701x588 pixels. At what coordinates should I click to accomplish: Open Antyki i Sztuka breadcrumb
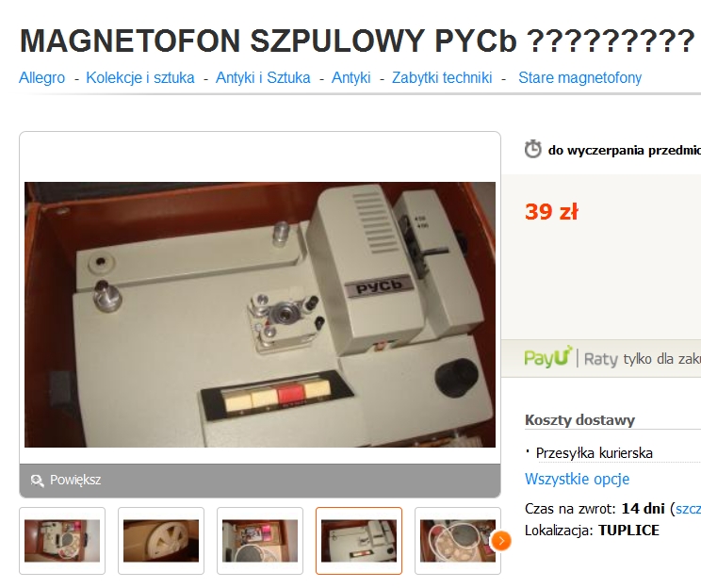point(263,78)
